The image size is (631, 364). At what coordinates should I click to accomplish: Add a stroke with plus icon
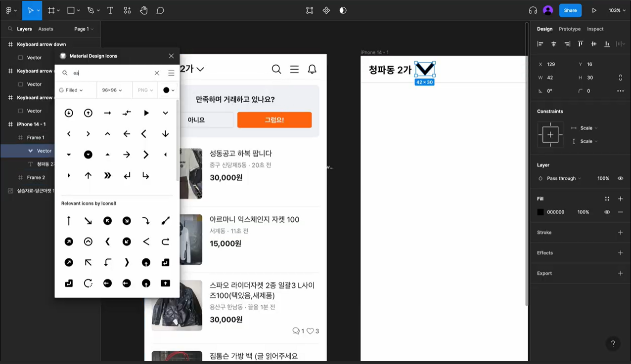coord(620,232)
